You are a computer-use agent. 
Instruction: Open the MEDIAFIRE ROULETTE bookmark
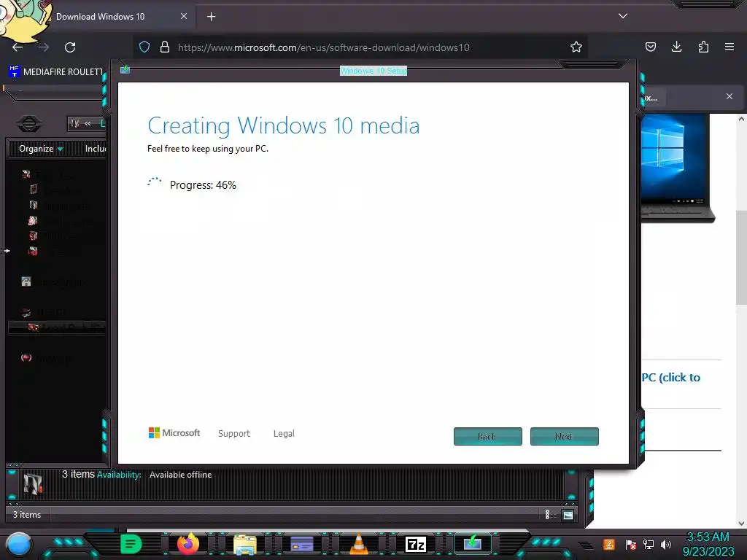tap(56, 71)
